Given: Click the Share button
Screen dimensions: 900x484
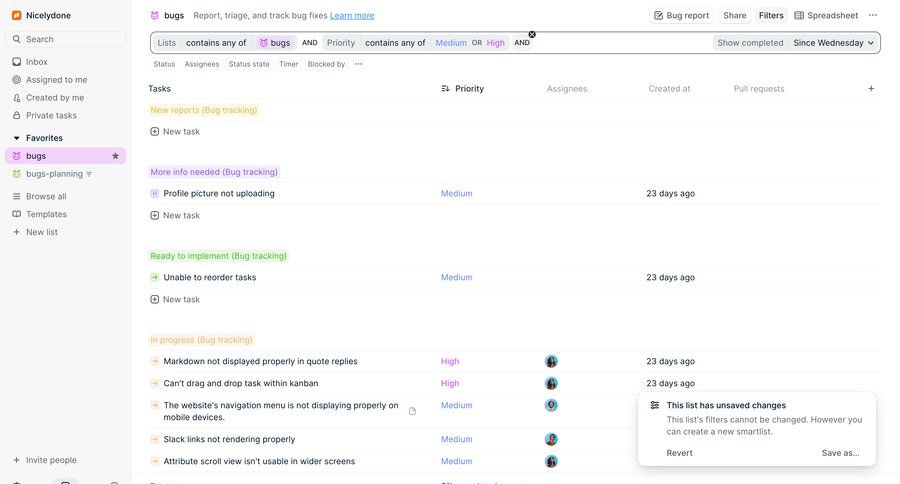Looking at the screenshot, I should pyautogui.click(x=735, y=16).
